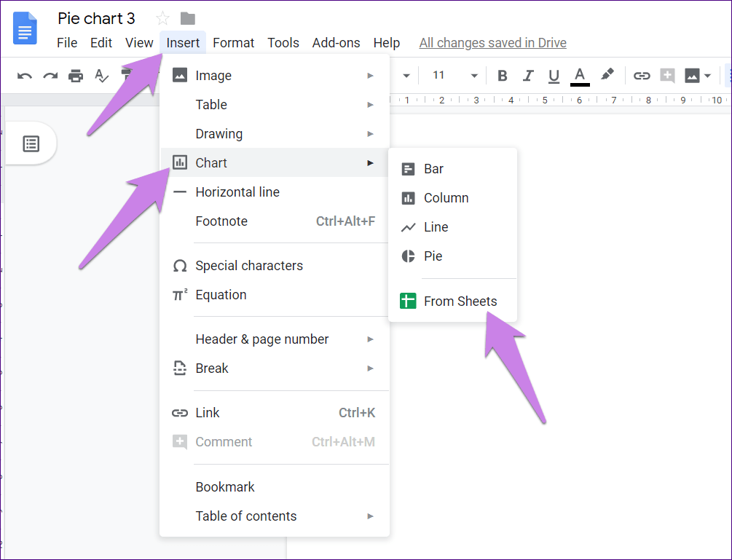Open the View menu
732x560 pixels.
pos(139,43)
